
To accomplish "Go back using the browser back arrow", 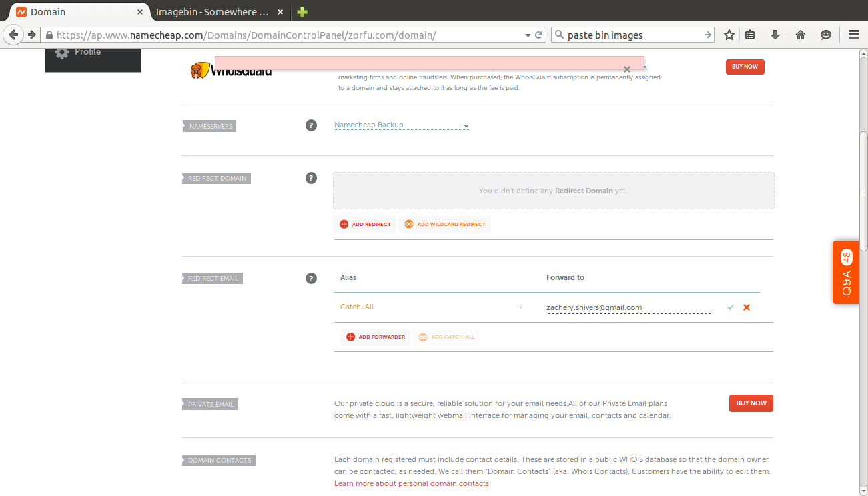I will point(13,35).
